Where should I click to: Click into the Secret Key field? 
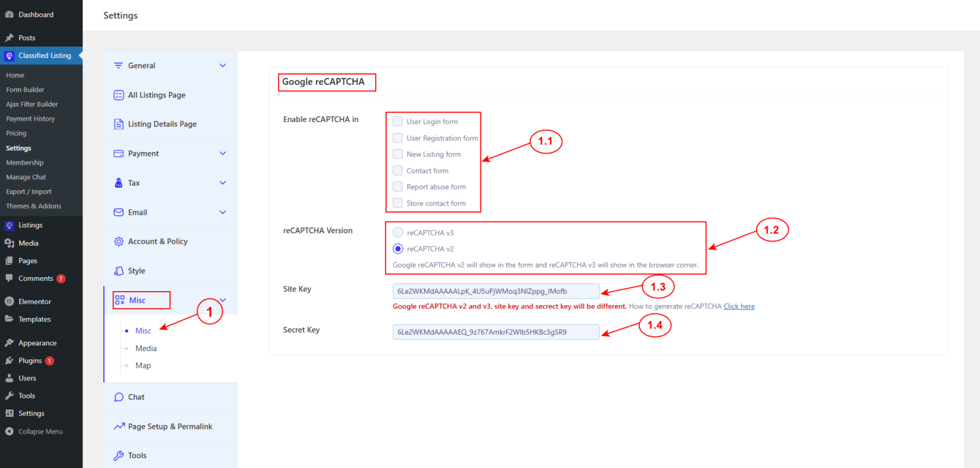(496, 332)
